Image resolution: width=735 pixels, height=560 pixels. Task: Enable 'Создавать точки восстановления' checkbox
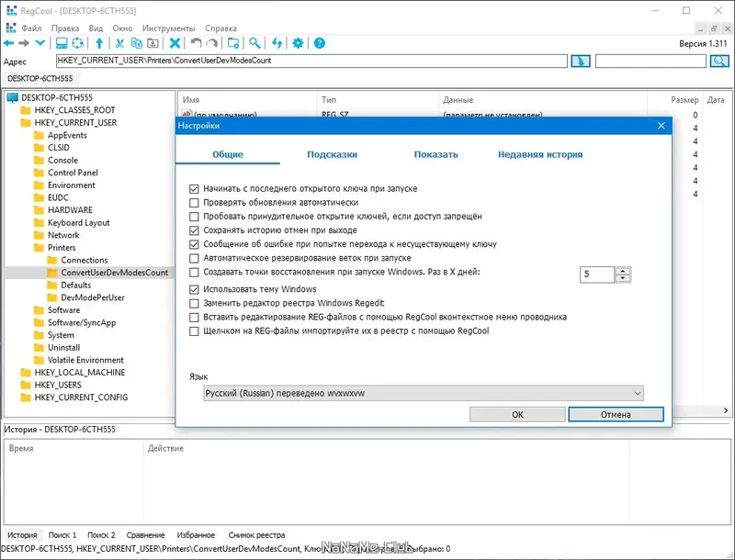click(x=194, y=272)
